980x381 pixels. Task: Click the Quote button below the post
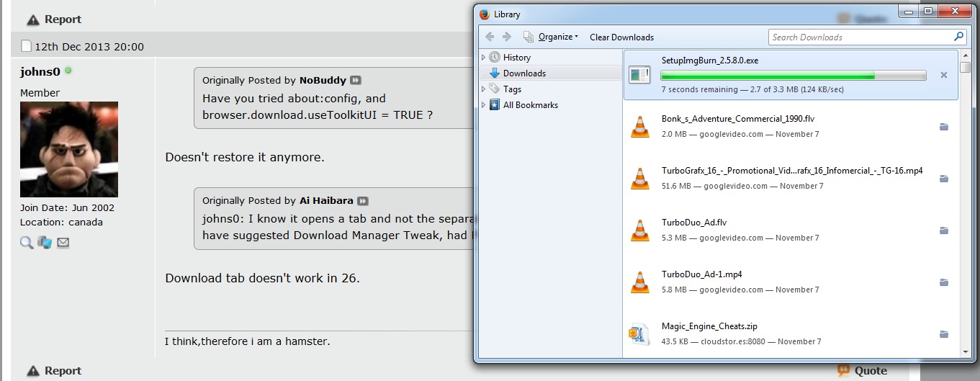(862, 370)
